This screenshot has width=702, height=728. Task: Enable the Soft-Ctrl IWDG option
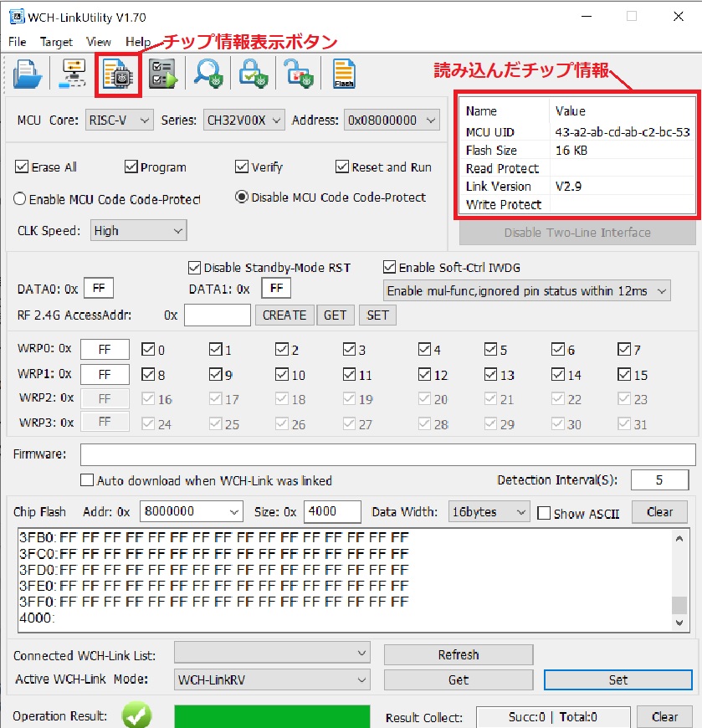coord(389,267)
